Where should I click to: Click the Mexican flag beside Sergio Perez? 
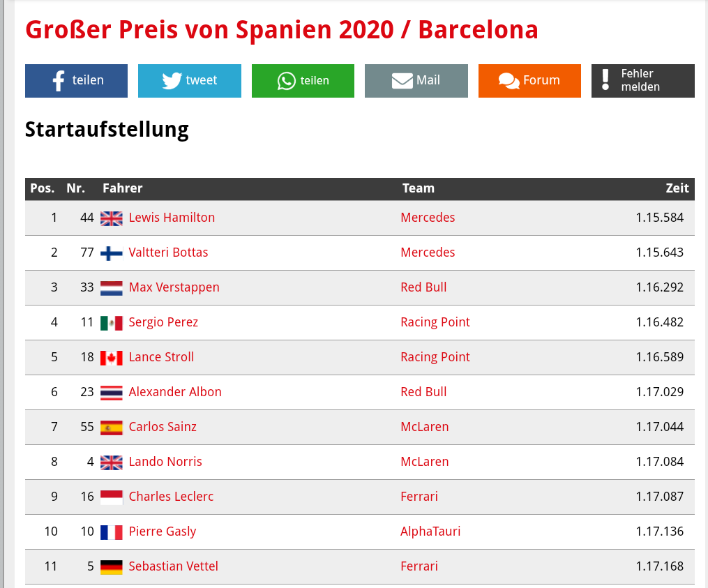[x=112, y=323]
